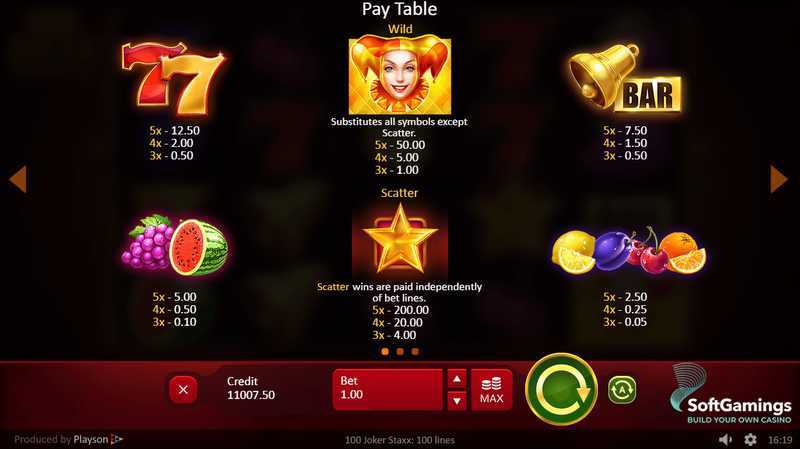Click the grapes and watermelon symbol
This screenshot has height=449, width=800.
174,245
